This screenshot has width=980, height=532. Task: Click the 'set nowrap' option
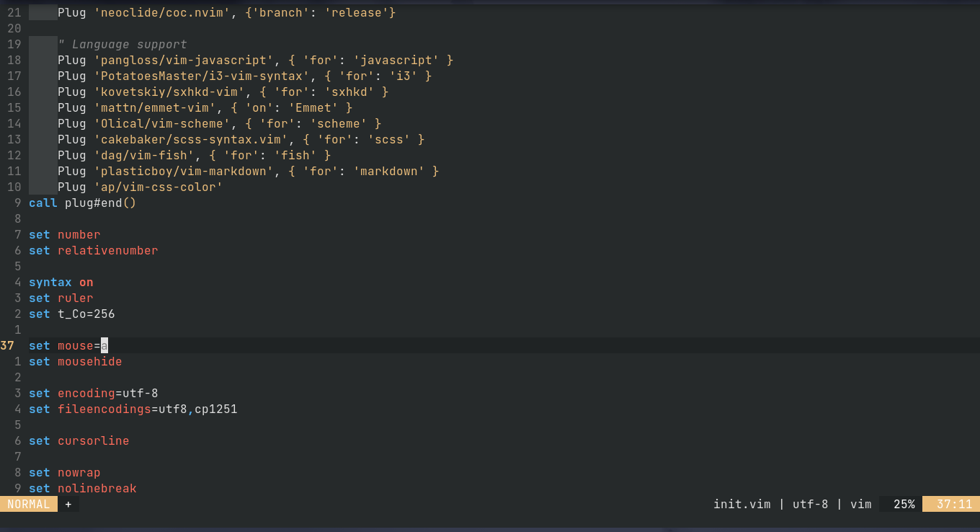pyautogui.click(x=79, y=473)
